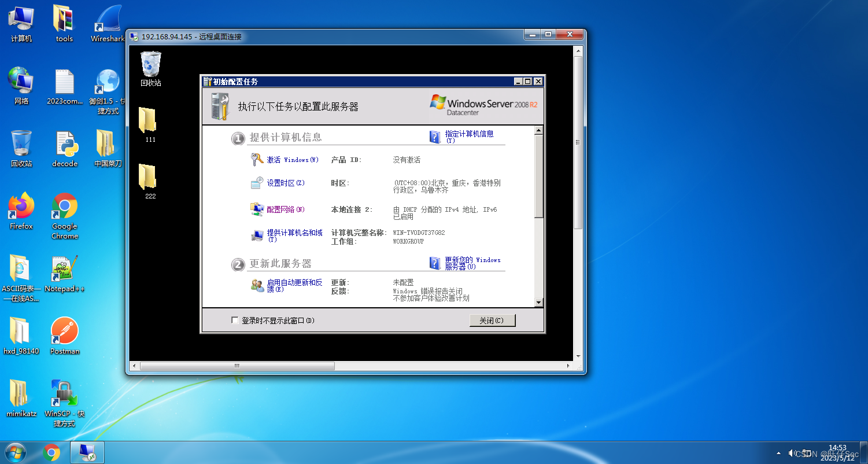Select the ASCII码表 desktop icon

point(21,278)
